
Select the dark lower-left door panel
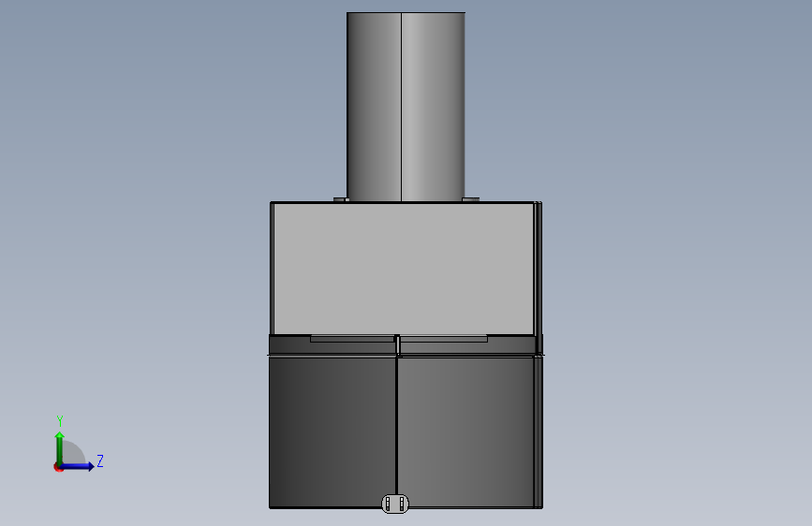click(x=332, y=431)
